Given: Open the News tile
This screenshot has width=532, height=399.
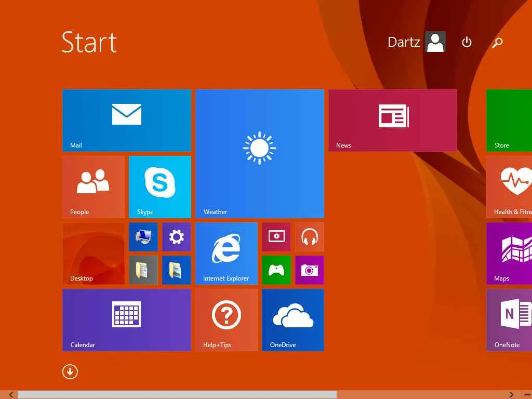Looking at the screenshot, I should 393,120.
